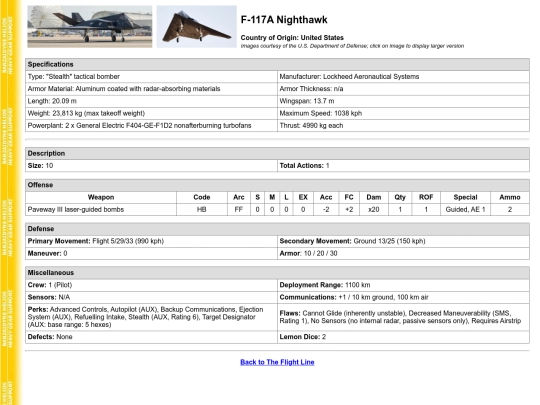Click the Qty column header
Image resolution: width=540 pixels, height=405 pixels.
(x=400, y=197)
